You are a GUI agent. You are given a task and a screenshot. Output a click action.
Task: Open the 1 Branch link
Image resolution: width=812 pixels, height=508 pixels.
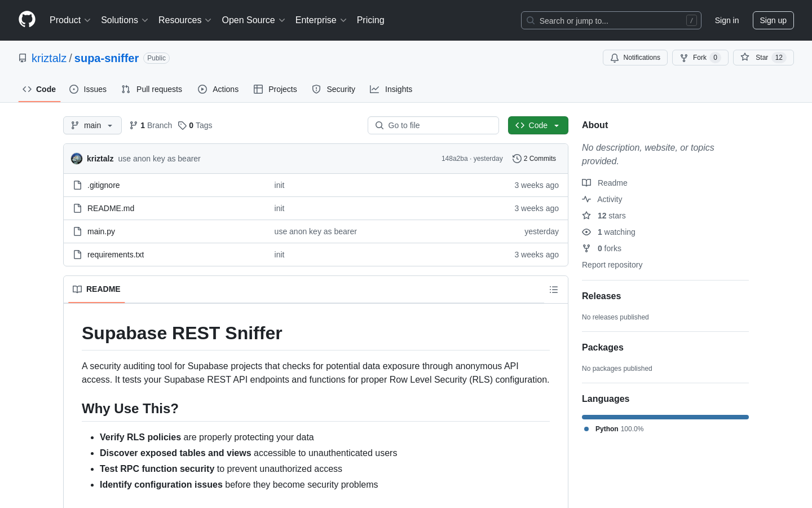tap(151, 125)
